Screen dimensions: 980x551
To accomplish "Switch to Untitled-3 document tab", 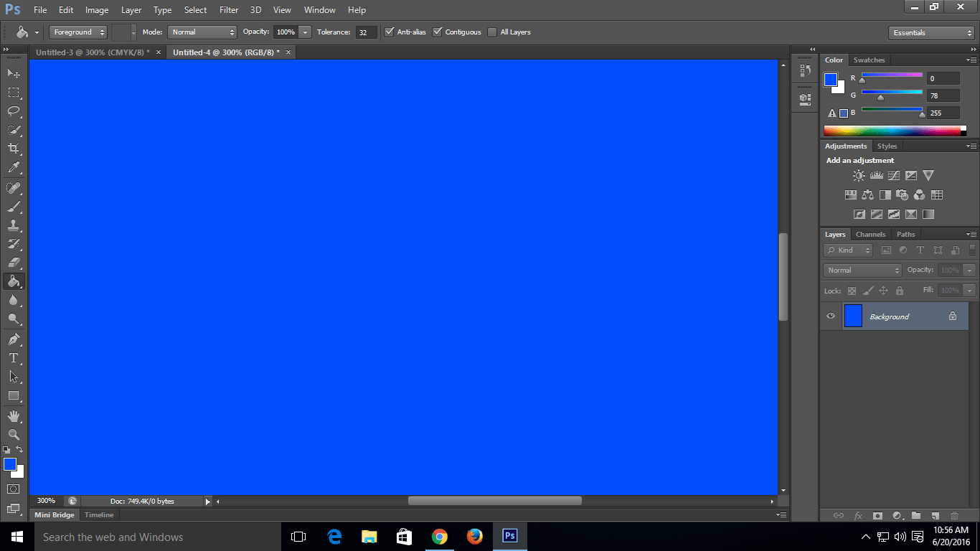I will (93, 52).
